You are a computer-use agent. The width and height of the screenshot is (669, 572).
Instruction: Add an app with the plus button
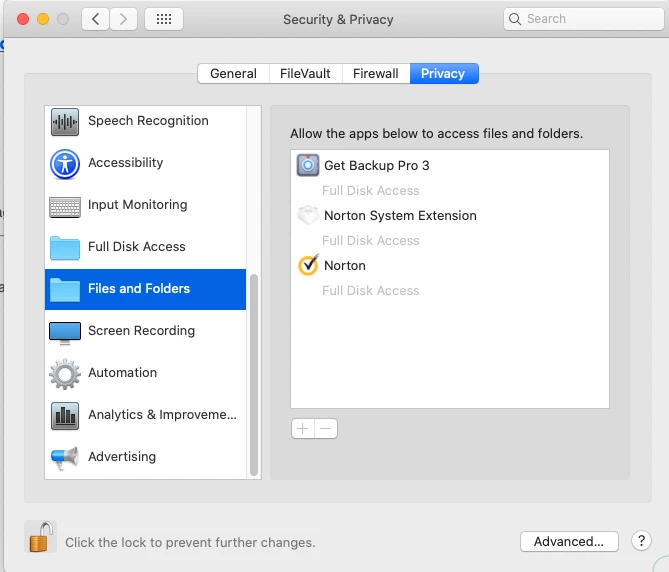(303, 429)
